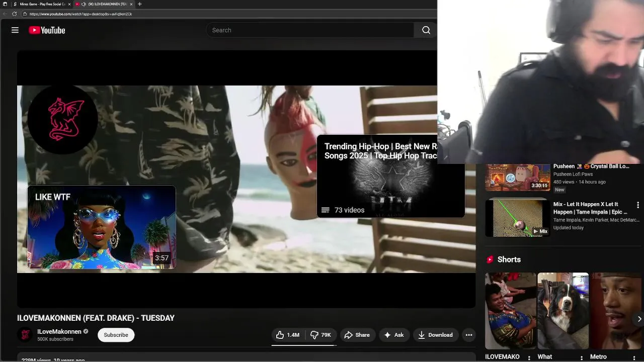Open a new browser tab
This screenshot has width=644, height=362.
point(139,4)
